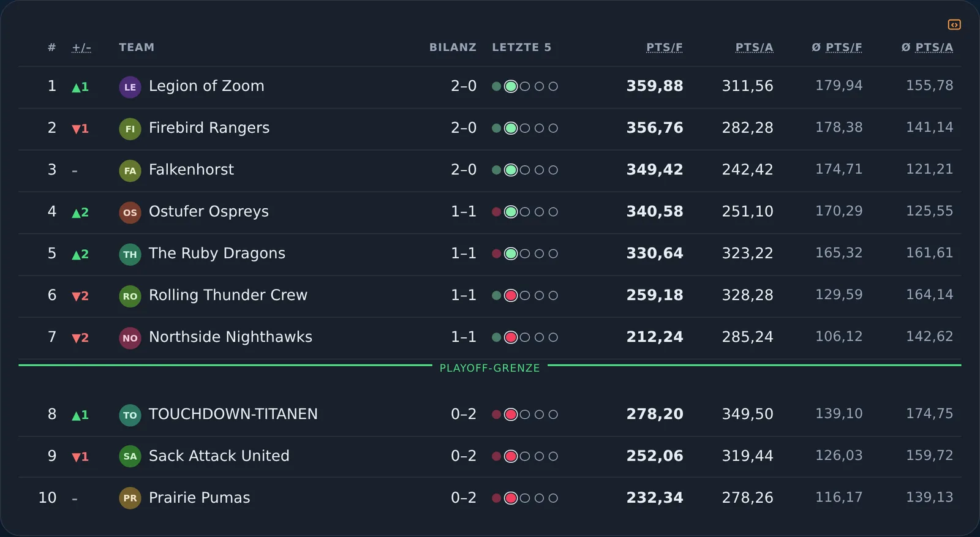Open the Falkenhorst team link
The width and height of the screenshot is (980, 537).
coord(191,170)
